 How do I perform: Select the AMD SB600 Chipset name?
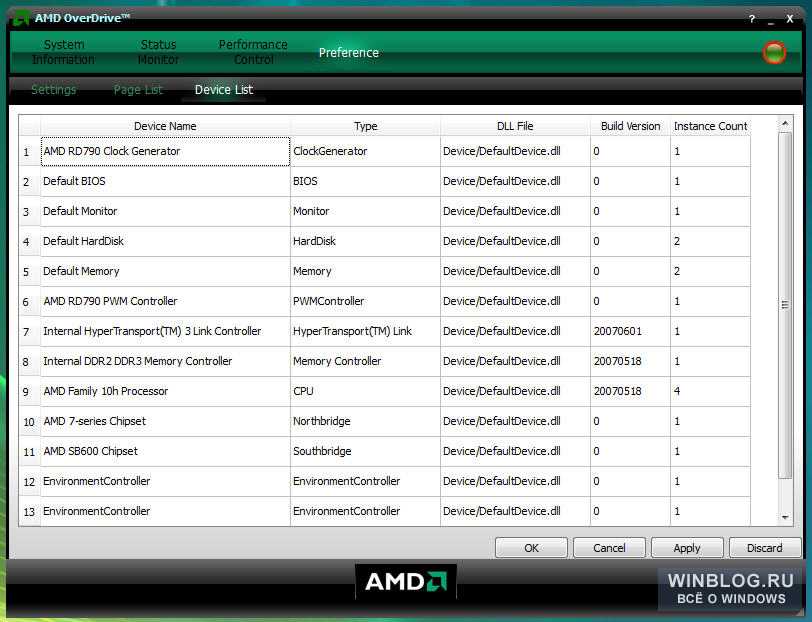click(165, 452)
